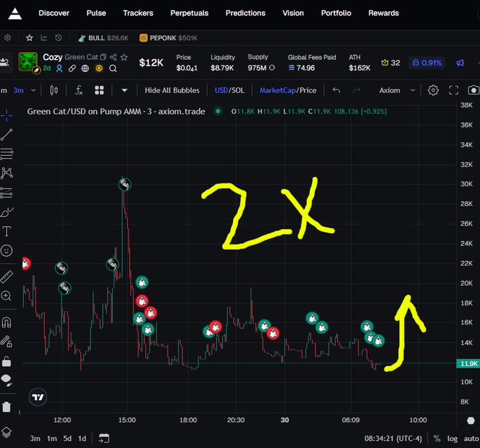Screen dimensions: 480x448
Task: Copy the Green Cat token address icon
Action: [103, 57]
